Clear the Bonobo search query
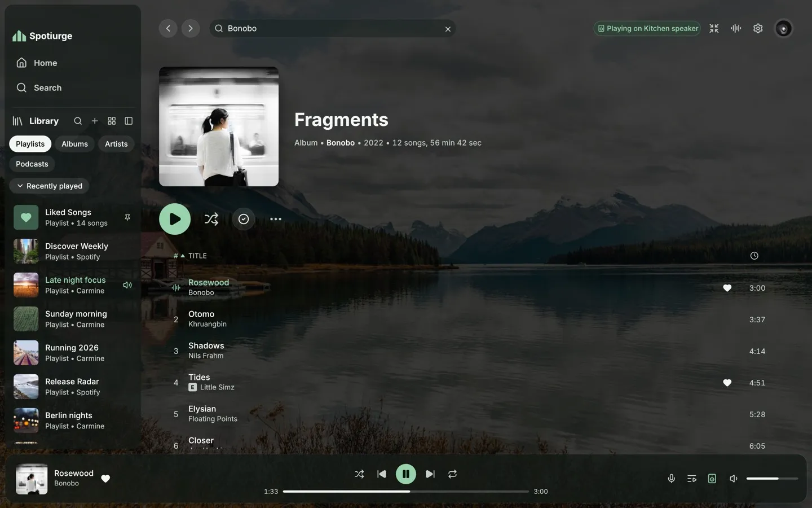This screenshot has height=508, width=812. [x=448, y=29]
